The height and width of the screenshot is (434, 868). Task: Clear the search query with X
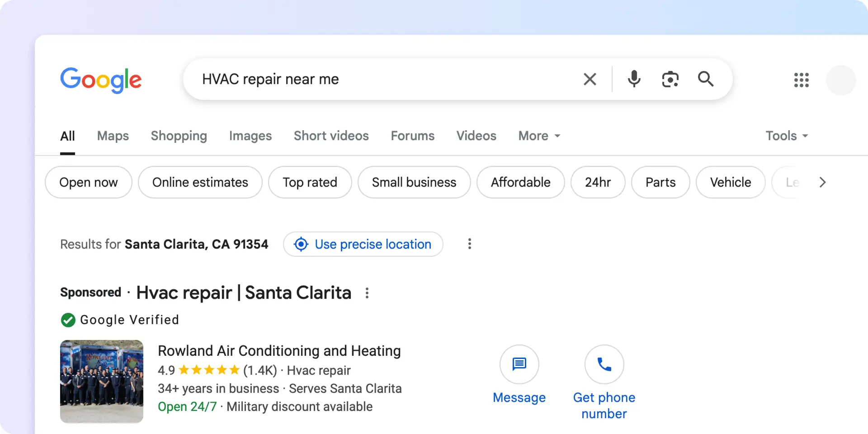[x=590, y=79]
